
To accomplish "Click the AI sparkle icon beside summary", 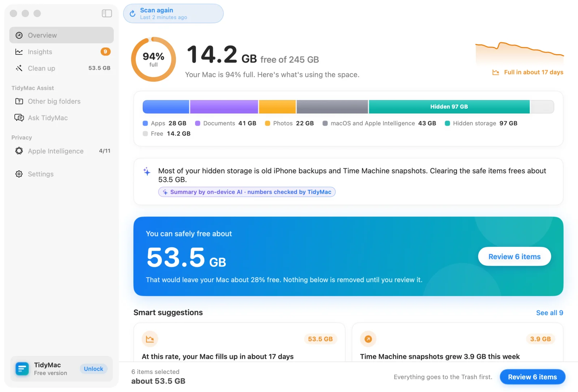I will coord(147,171).
